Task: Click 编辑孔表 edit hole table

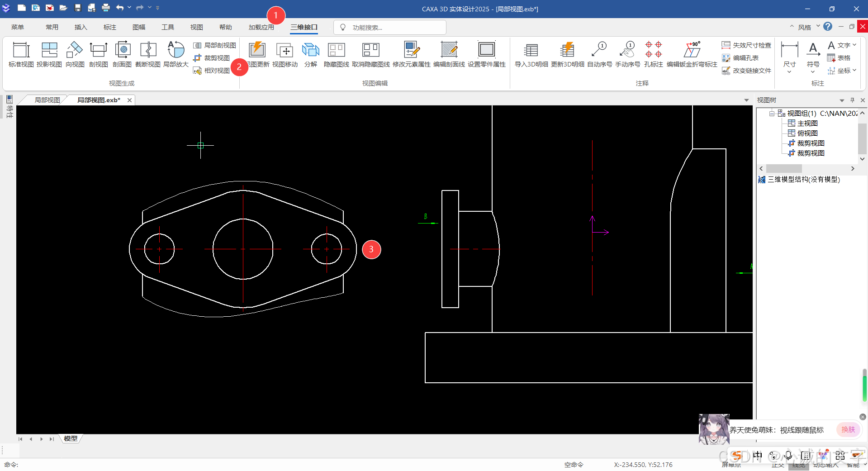Action: tap(740, 58)
